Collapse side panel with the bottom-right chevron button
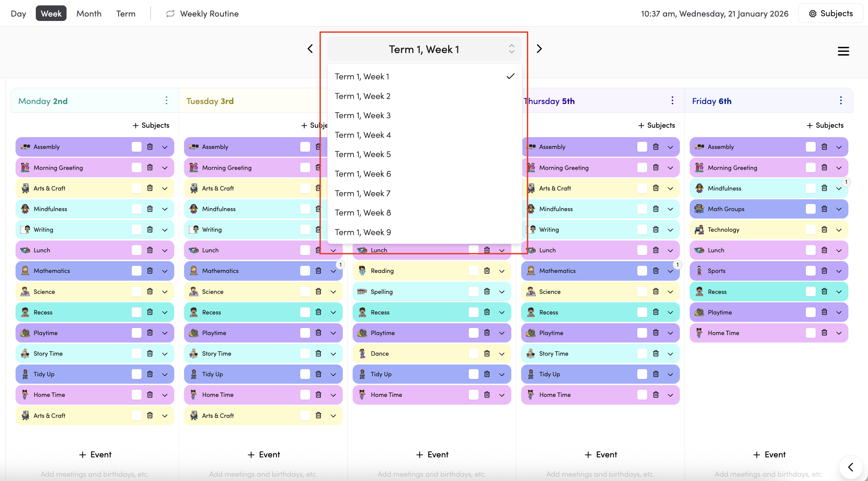 click(x=850, y=467)
